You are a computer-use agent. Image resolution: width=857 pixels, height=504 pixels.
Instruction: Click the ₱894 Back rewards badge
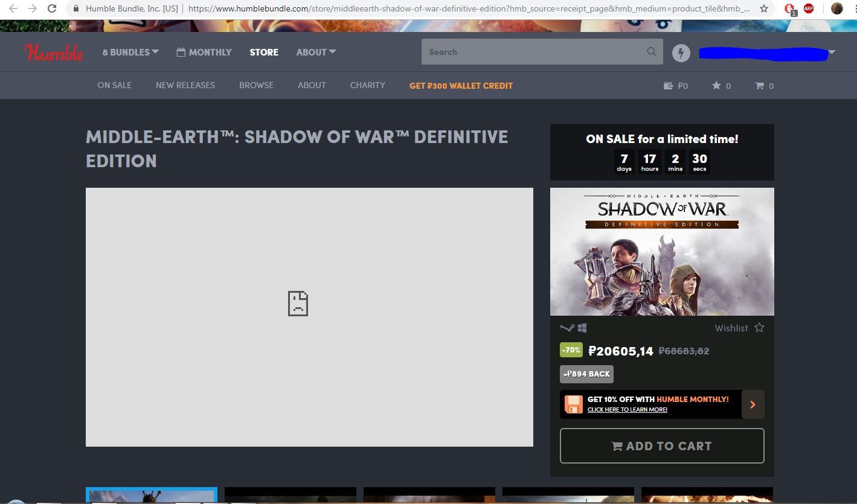click(586, 374)
